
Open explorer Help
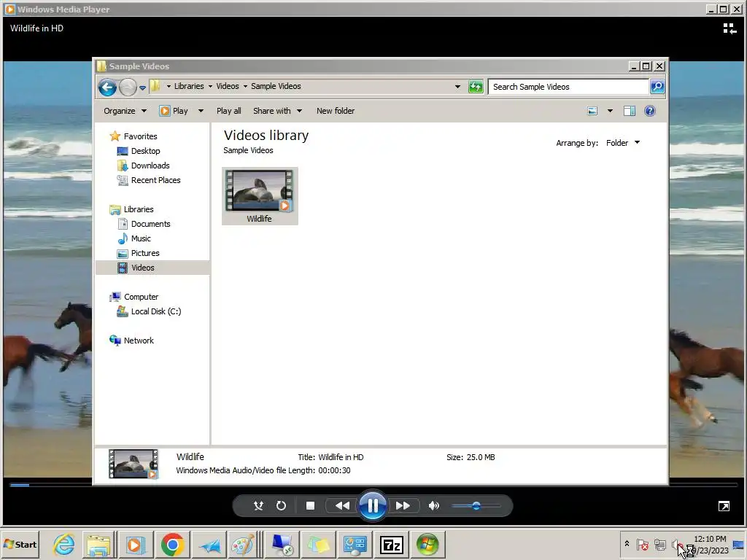[650, 111]
